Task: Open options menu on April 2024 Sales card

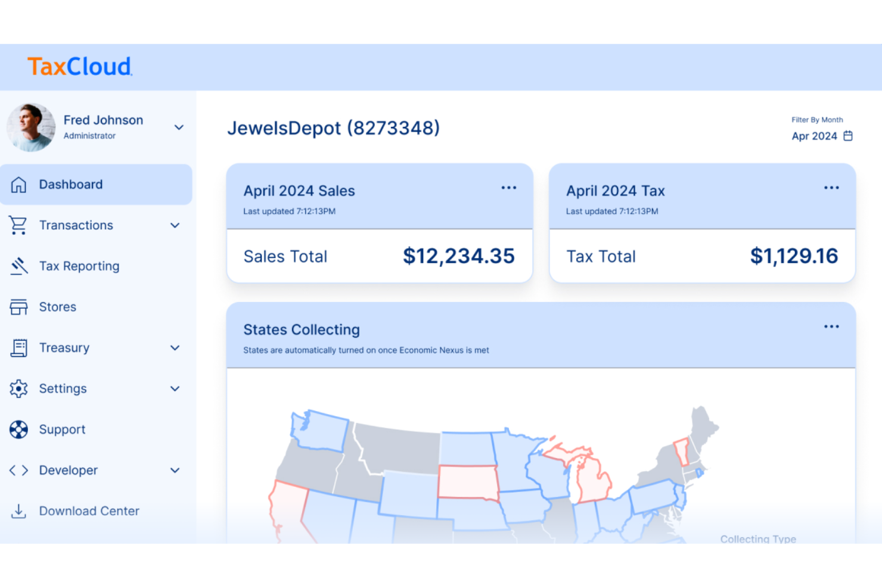Action: pos(509,188)
